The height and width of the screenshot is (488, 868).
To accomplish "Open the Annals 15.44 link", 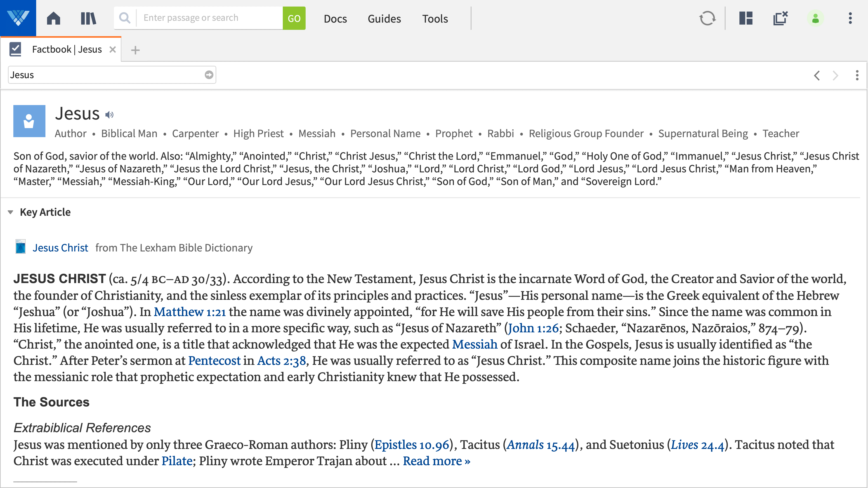I will tap(541, 445).
